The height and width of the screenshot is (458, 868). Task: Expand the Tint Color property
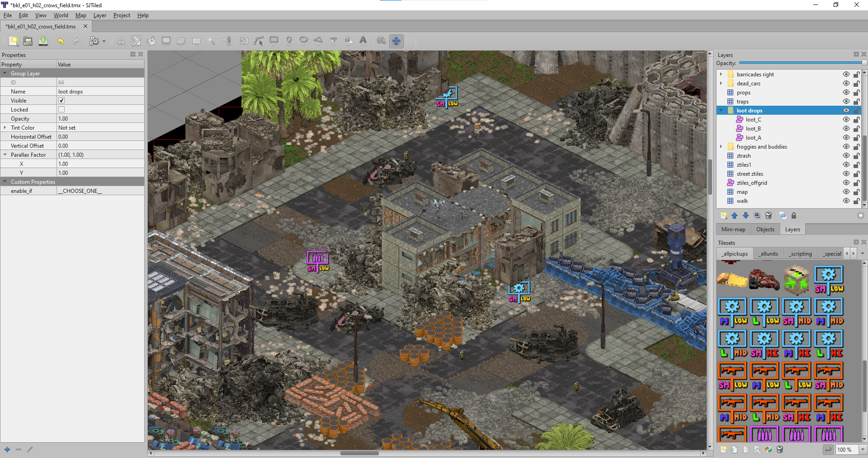click(5, 128)
